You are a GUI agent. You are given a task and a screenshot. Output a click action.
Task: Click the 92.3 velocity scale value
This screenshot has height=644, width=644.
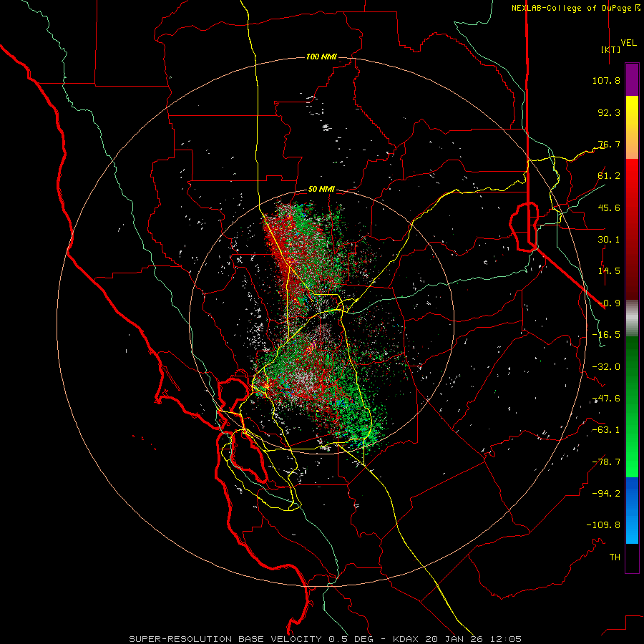609,112
